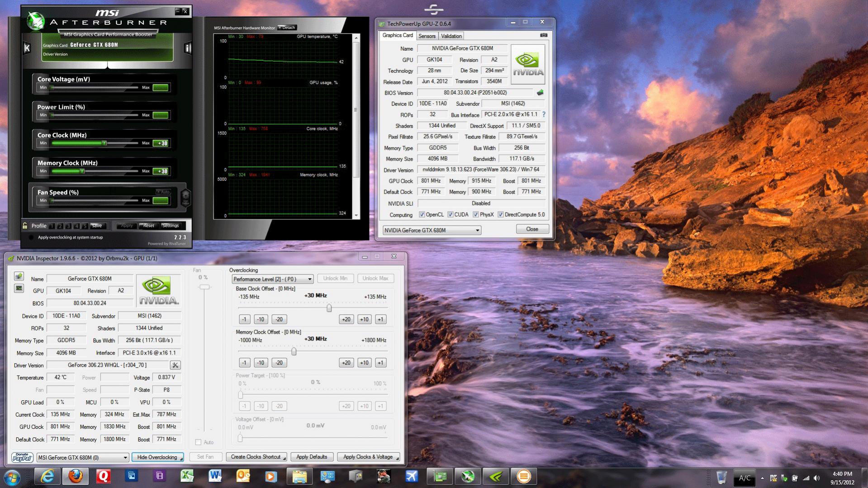Image resolution: width=868 pixels, height=488 pixels.
Task: Enable the Auto fan checkbox in Inspector
Action: click(198, 442)
